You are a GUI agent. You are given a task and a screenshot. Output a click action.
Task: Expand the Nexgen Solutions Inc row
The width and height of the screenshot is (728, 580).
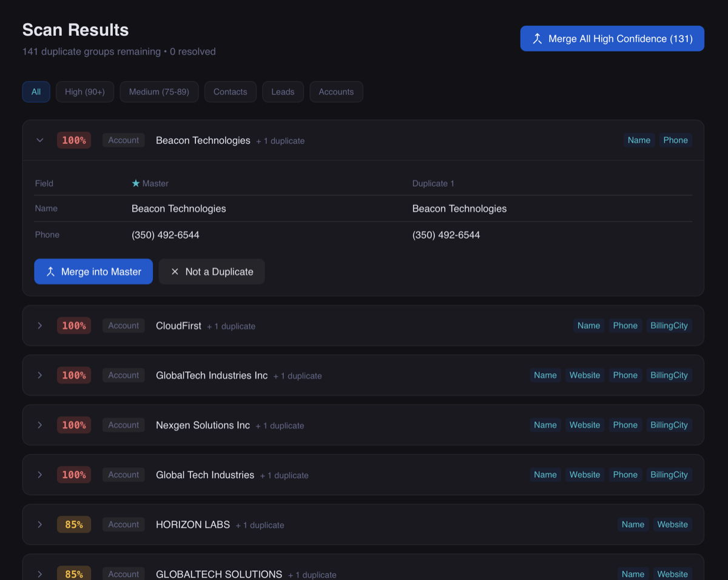tap(40, 425)
